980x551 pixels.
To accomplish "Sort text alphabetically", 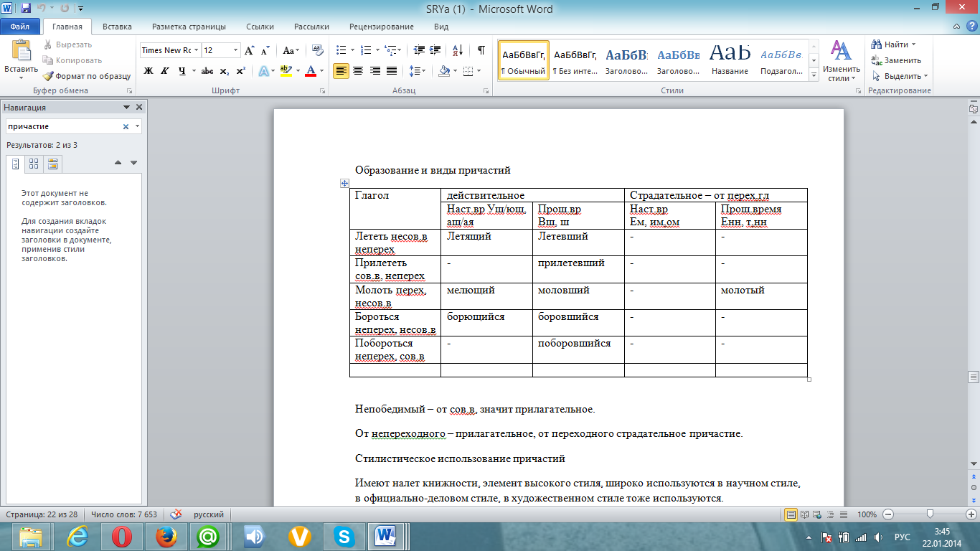I will pos(457,50).
